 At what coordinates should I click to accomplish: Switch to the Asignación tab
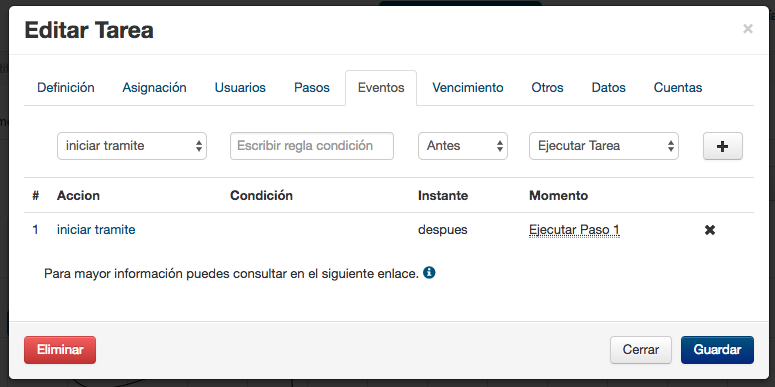click(154, 87)
